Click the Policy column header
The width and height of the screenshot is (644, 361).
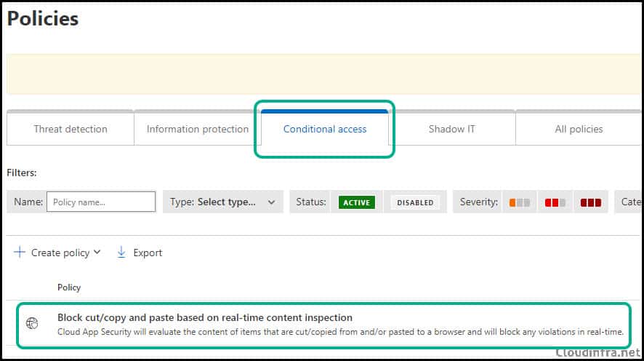coord(69,287)
